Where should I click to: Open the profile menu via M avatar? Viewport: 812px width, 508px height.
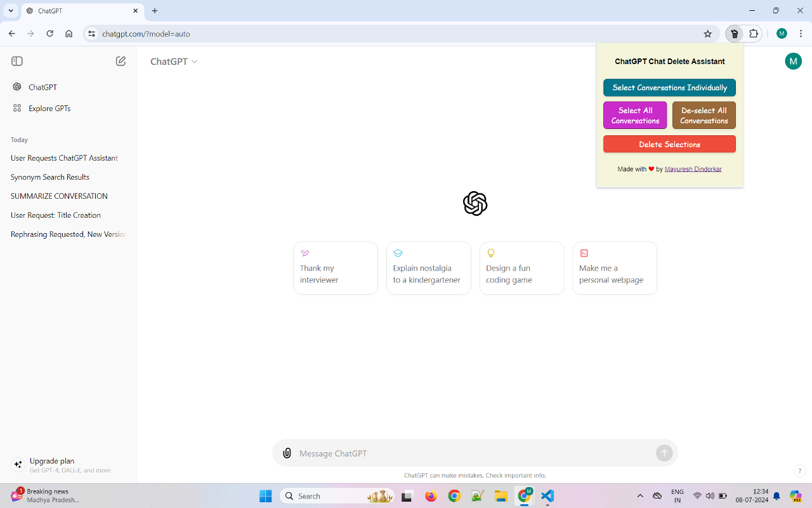(x=793, y=61)
